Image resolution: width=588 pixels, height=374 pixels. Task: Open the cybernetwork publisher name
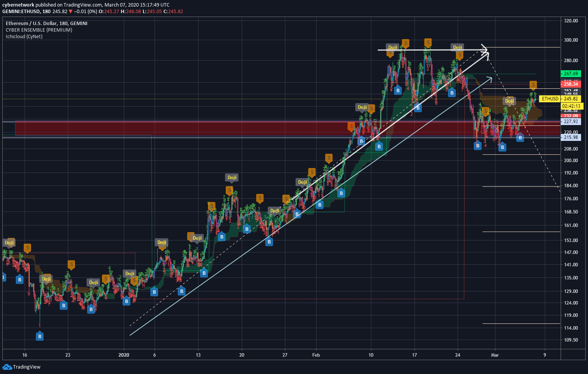click(x=18, y=5)
